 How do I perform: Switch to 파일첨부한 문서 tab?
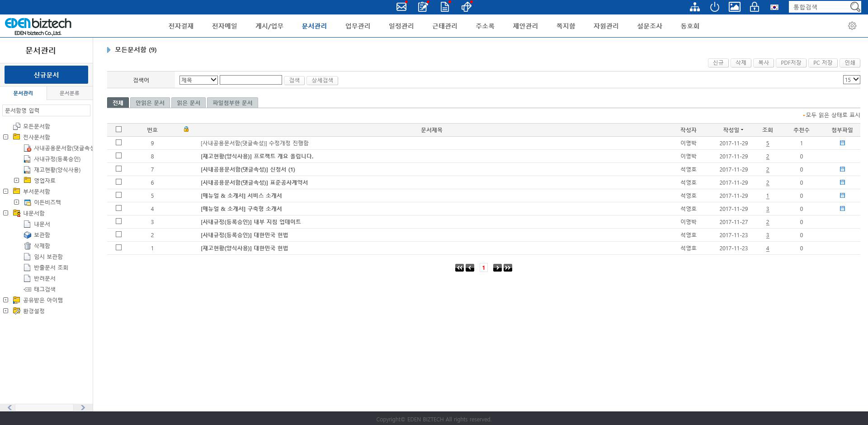232,103
